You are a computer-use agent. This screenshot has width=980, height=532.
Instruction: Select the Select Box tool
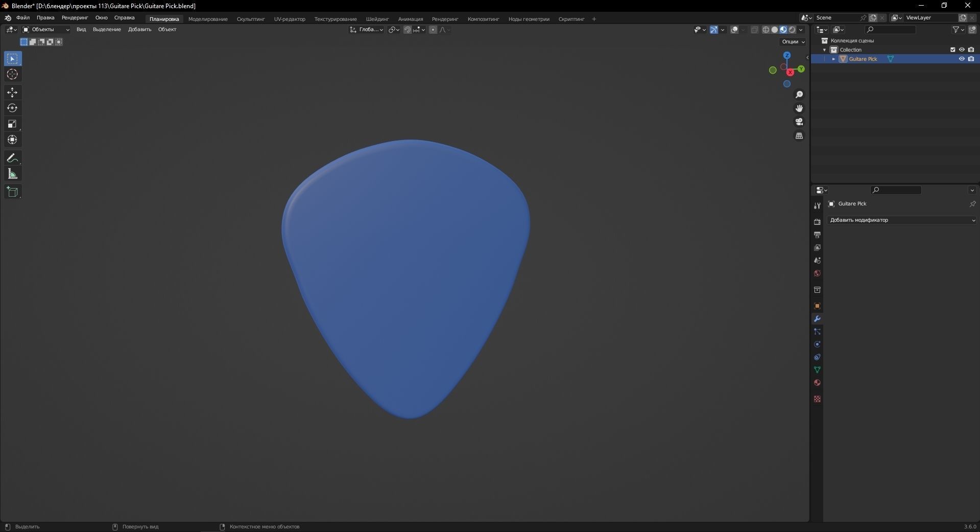point(13,59)
